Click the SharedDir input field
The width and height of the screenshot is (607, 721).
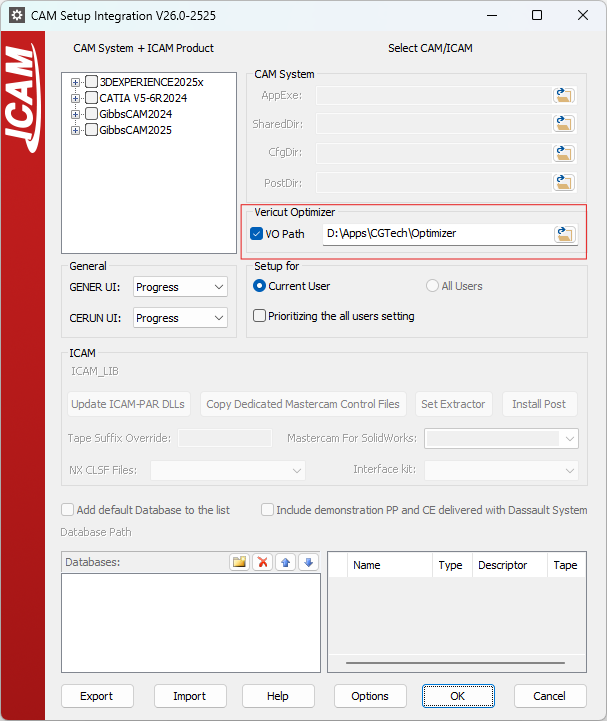434,124
